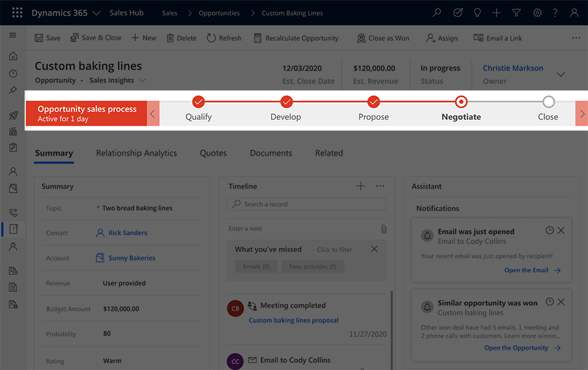Click the Emails (0) filter button

point(256,266)
